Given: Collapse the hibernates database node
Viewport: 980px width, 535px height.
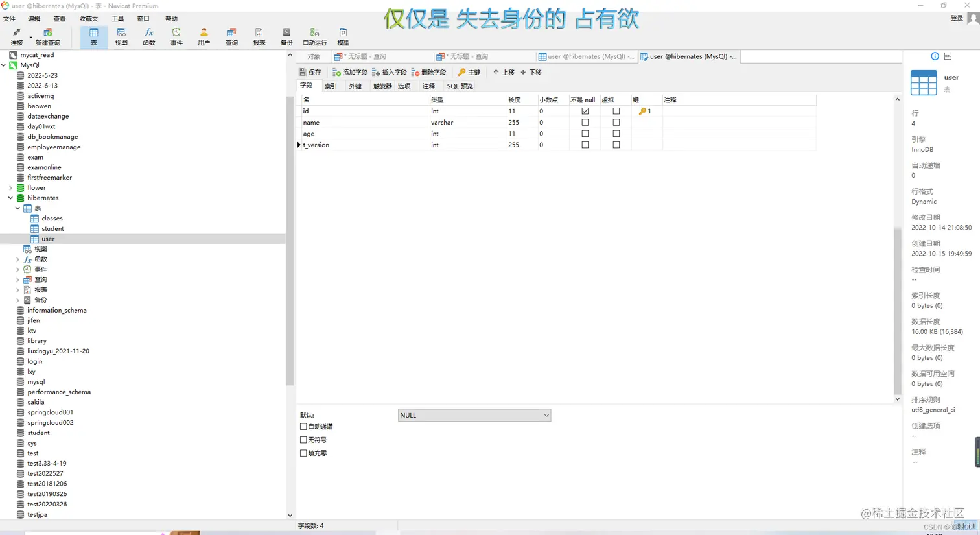Looking at the screenshot, I should tap(10, 198).
